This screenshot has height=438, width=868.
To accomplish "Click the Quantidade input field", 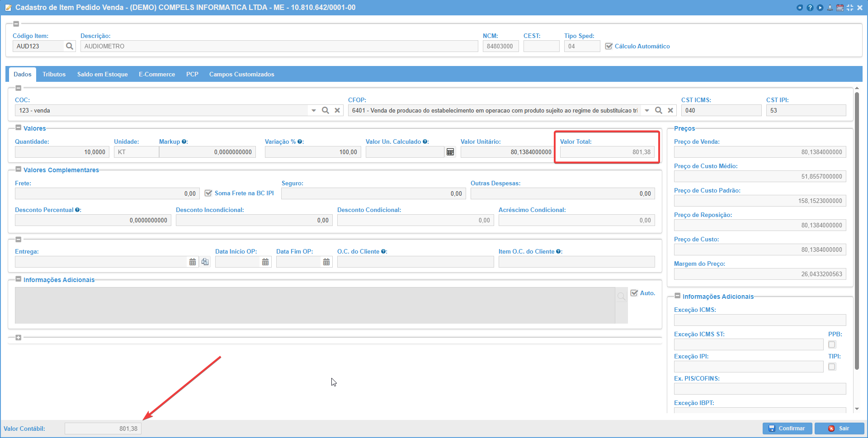I will [x=62, y=152].
